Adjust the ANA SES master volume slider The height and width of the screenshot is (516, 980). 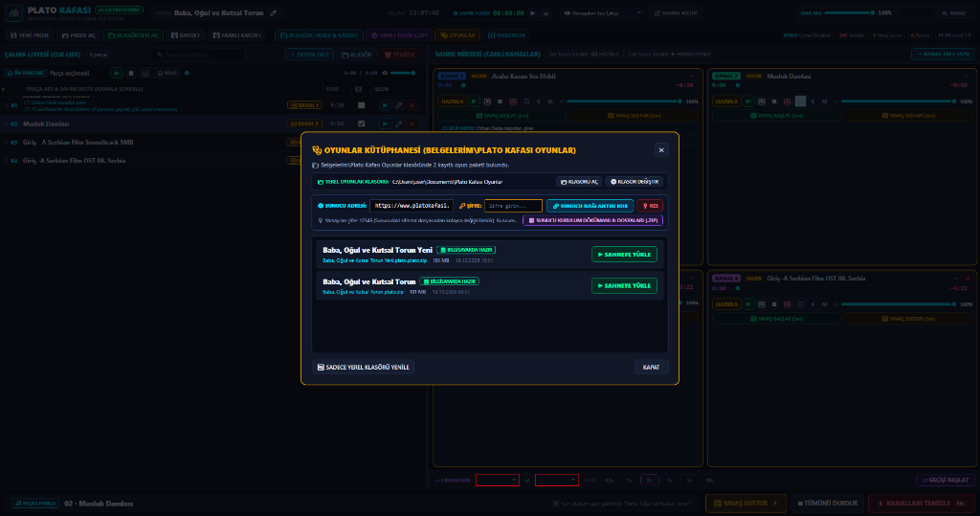850,13
